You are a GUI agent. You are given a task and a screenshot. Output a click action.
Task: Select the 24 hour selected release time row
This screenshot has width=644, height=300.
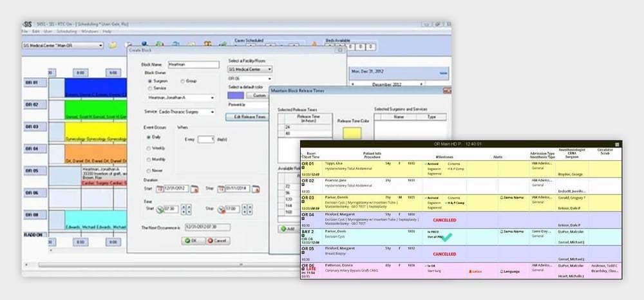tap(305, 127)
